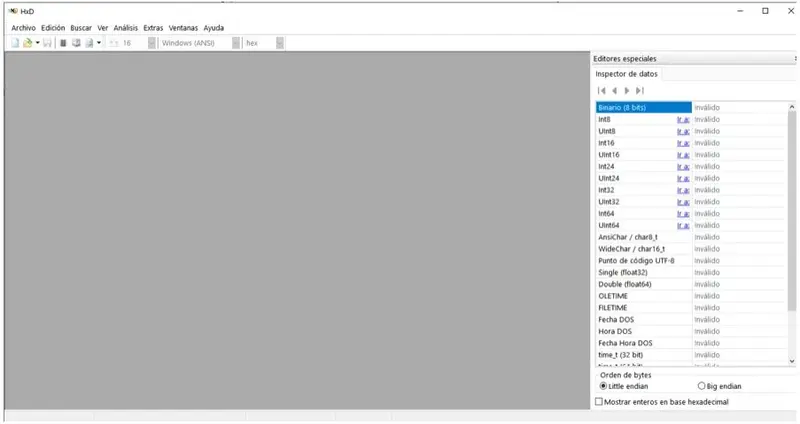Select the Punto de código UTF-8 row
This screenshot has height=424, width=800.
coord(692,261)
